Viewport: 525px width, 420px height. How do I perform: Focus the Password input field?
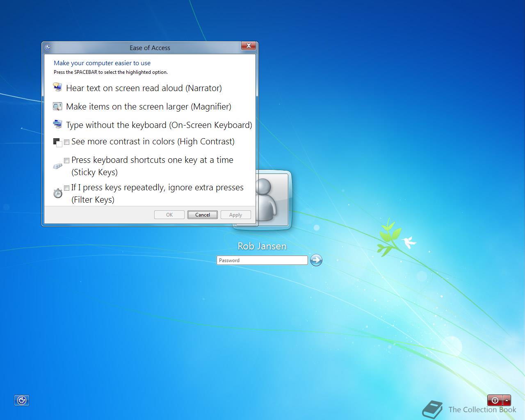coord(262,260)
